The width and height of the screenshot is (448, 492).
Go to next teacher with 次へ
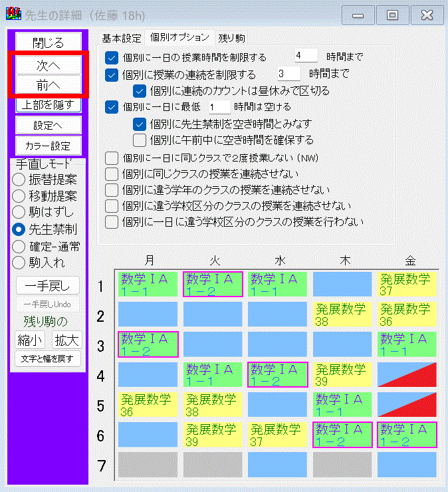click(x=48, y=65)
